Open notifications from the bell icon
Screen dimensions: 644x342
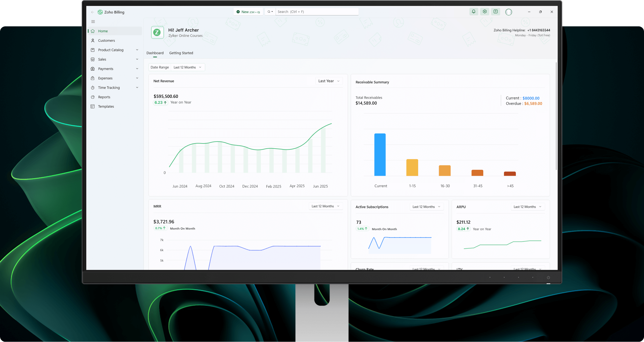473,12
